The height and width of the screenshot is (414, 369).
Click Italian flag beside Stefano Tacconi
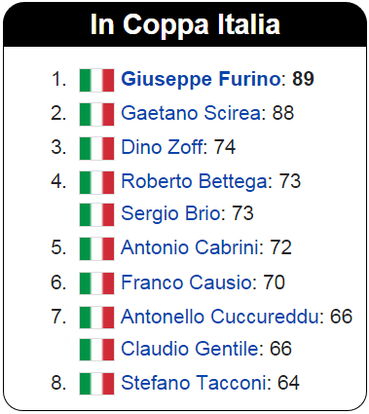(x=97, y=384)
